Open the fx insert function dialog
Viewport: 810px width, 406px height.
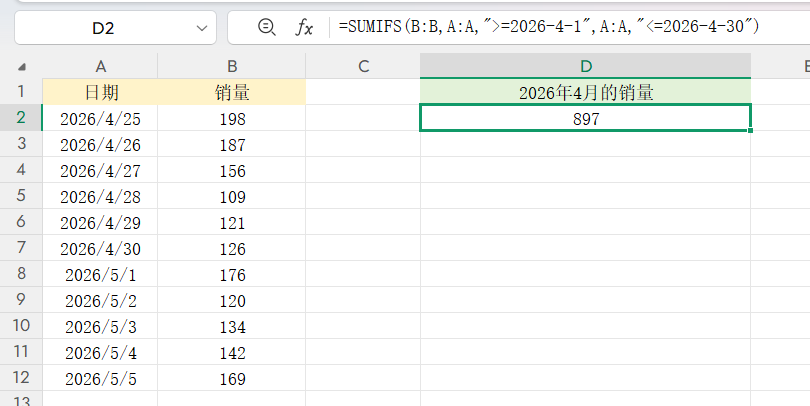point(304,27)
